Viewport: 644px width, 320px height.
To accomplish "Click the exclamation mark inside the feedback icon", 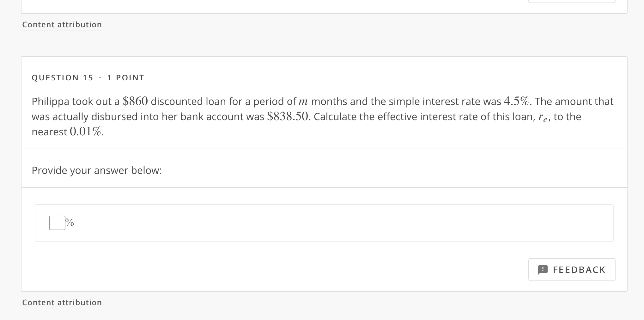I will [543, 269].
